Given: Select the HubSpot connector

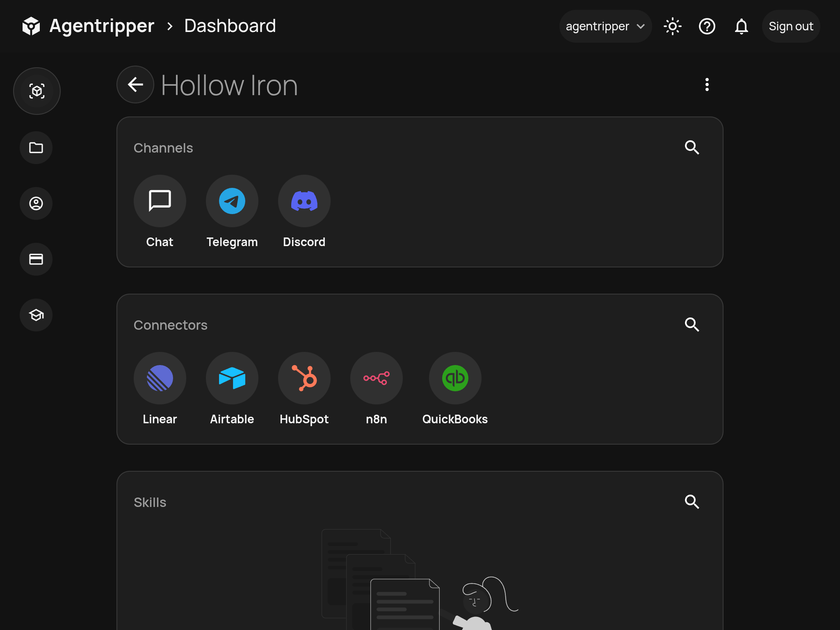Looking at the screenshot, I should tap(304, 378).
